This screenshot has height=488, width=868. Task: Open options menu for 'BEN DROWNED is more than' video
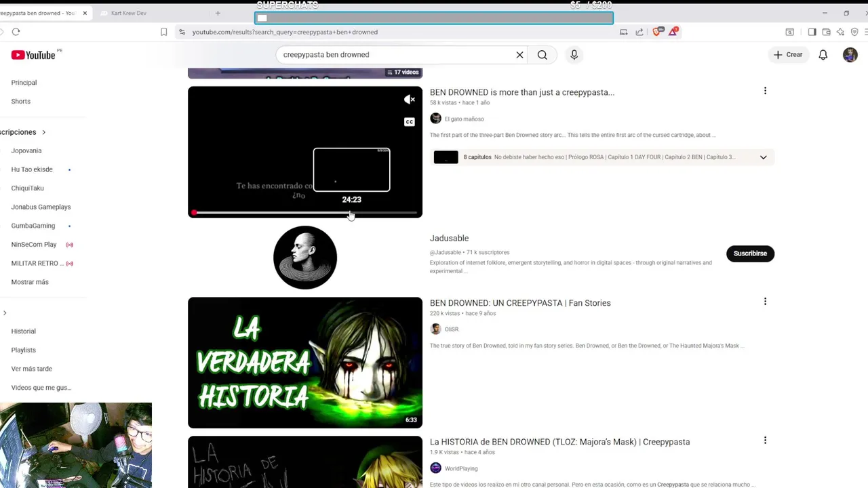pyautogui.click(x=765, y=91)
